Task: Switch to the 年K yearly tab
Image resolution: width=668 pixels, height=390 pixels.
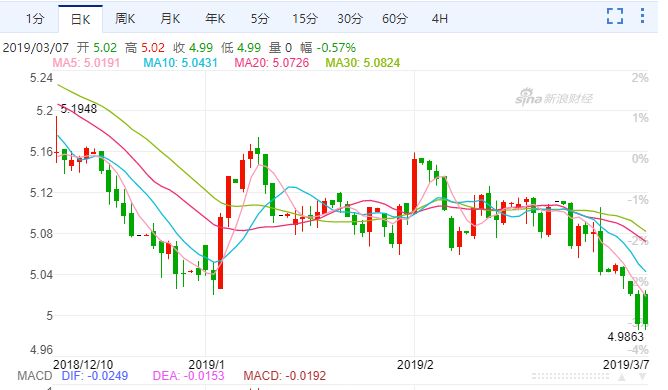Action: click(x=215, y=19)
